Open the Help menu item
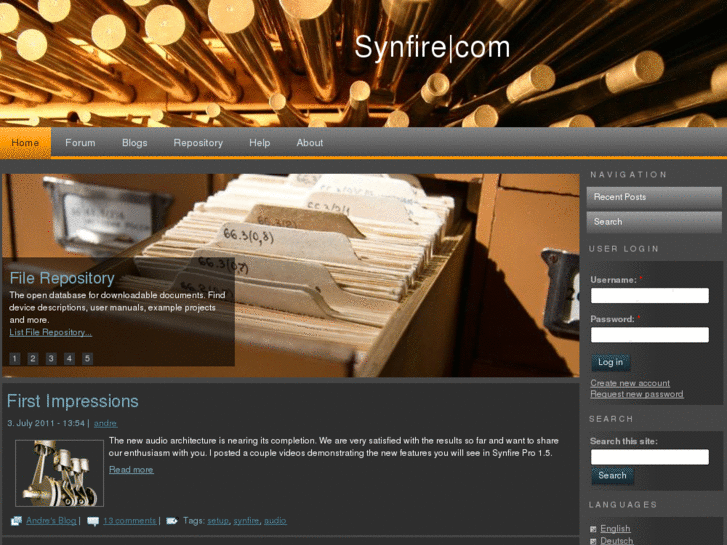This screenshot has height=545, width=727. click(x=260, y=143)
